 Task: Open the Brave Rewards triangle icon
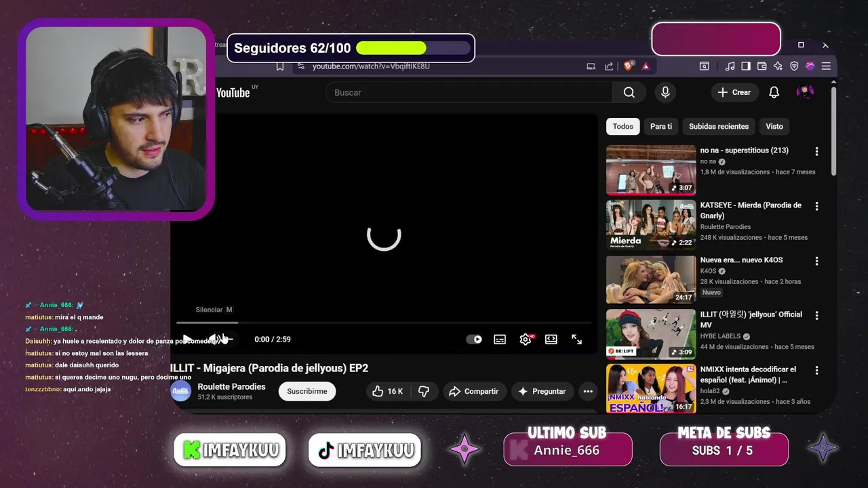646,66
